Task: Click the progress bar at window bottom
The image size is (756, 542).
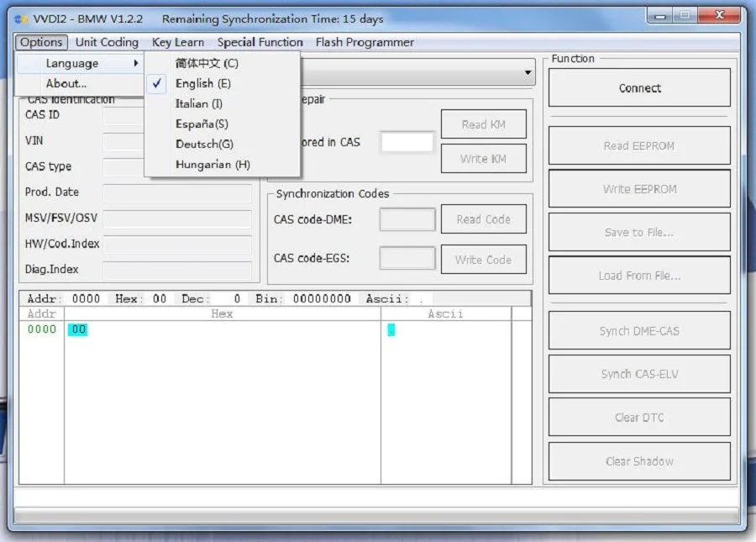Action: point(376,516)
